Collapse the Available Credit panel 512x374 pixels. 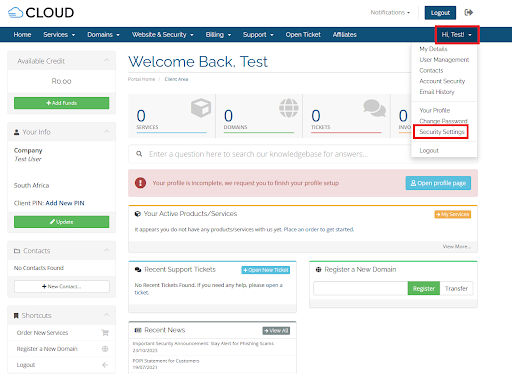(106, 60)
